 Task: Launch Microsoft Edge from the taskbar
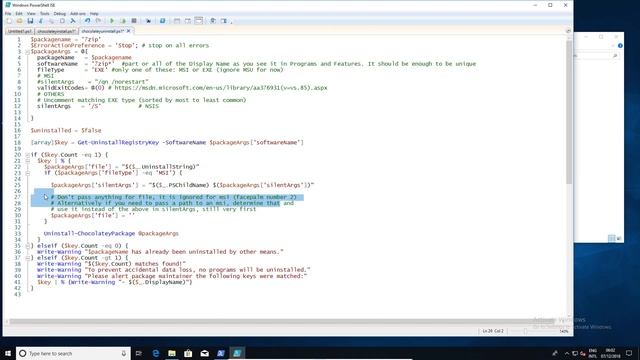pos(156,353)
